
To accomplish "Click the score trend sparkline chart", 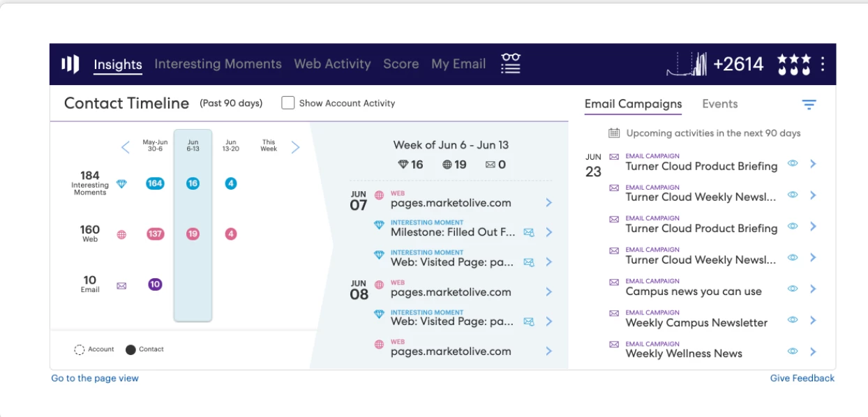I will click(687, 64).
